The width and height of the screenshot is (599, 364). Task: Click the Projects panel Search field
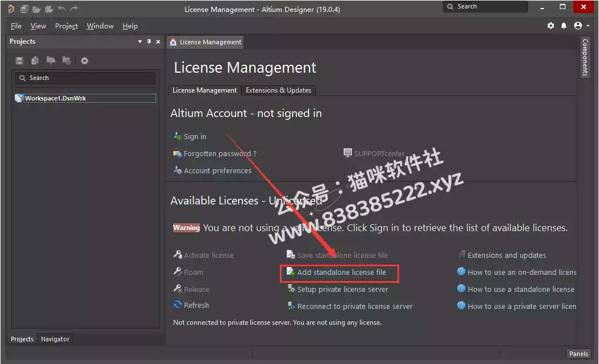coord(85,78)
